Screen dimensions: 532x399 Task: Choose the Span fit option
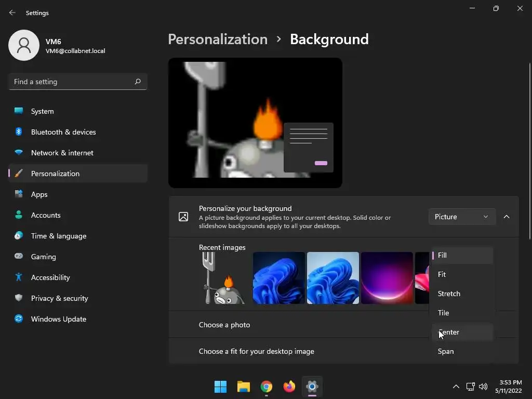coord(462,352)
